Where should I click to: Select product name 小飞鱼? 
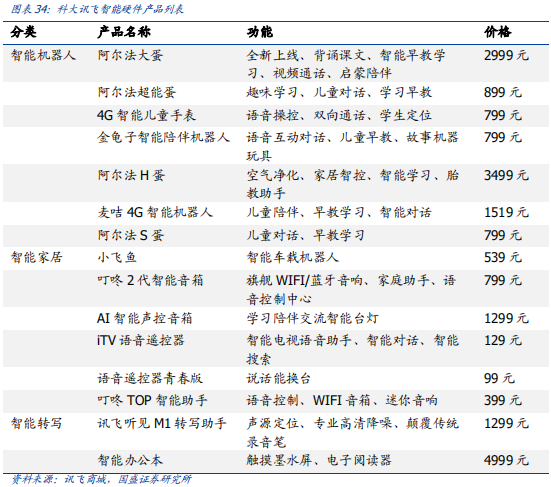click(117, 257)
